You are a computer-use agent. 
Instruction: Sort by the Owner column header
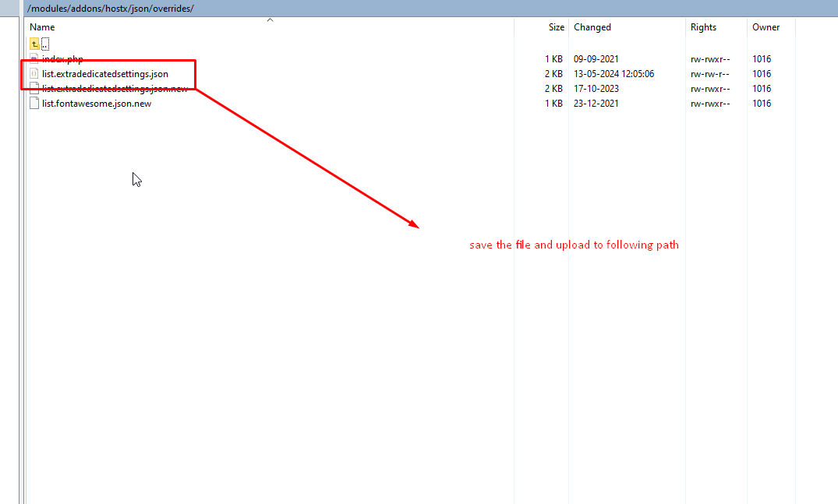(766, 27)
